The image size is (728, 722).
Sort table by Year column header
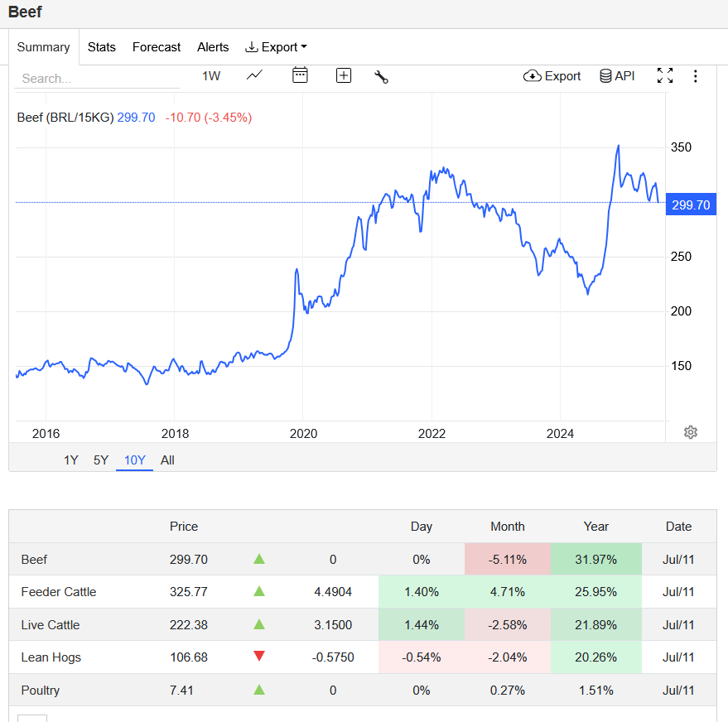596,527
